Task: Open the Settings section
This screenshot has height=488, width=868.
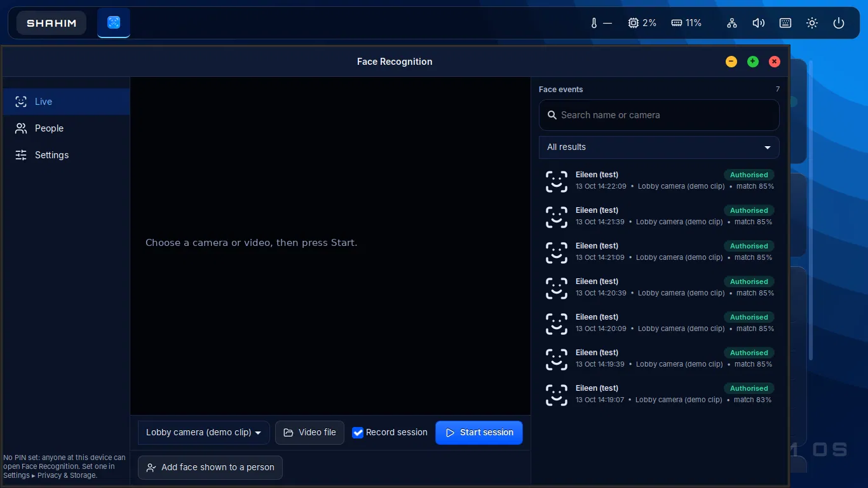Action: [x=66, y=155]
